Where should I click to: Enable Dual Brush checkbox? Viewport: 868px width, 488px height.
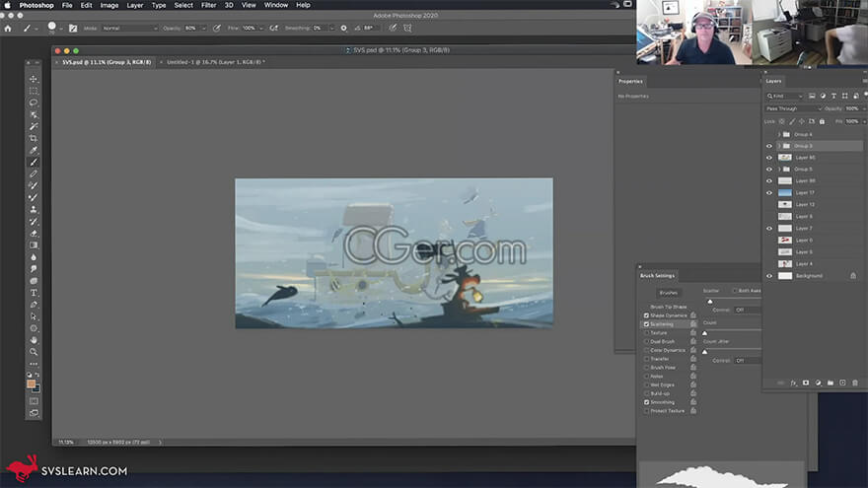tap(646, 341)
